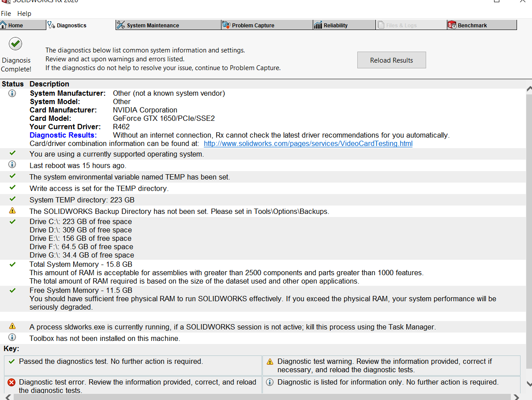Click the Drive F 64.5 GB free space line
The height and width of the screenshot is (400, 532).
(x=81, y=247)
